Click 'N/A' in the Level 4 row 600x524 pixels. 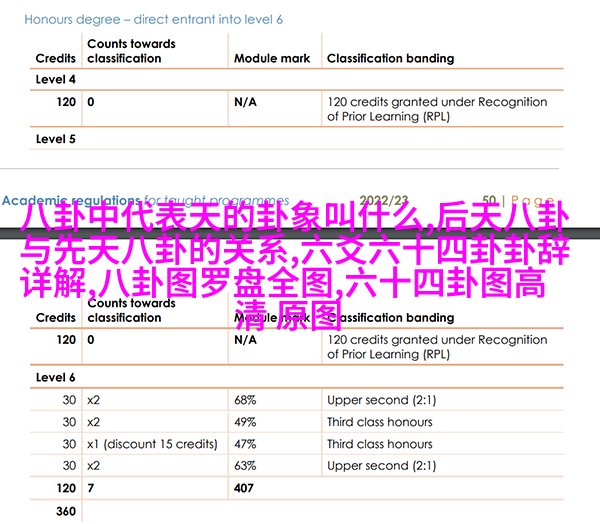[245, 102]
